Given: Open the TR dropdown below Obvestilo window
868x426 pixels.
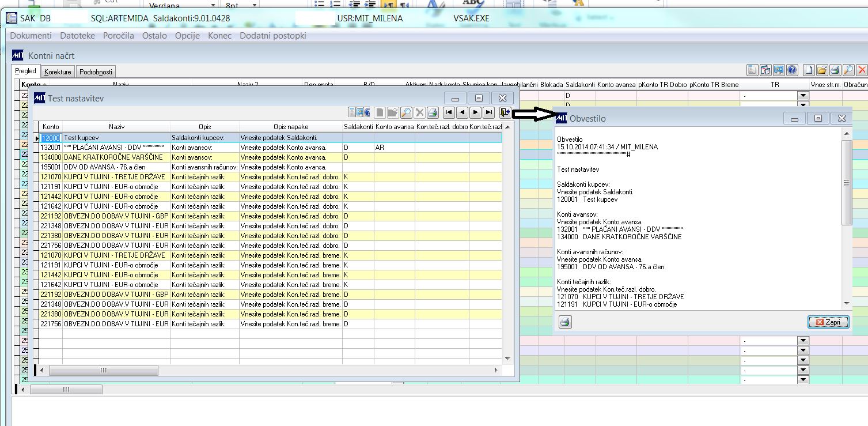Looking at the screenshot, I should coord(803,341).
